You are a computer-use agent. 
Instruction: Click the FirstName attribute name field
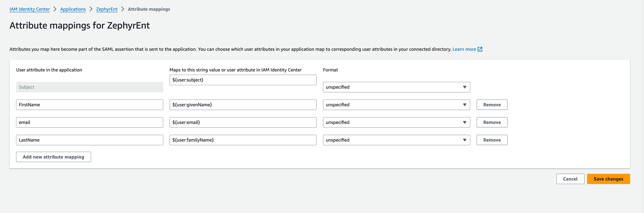pyautogui.click(x=89, y=105)
